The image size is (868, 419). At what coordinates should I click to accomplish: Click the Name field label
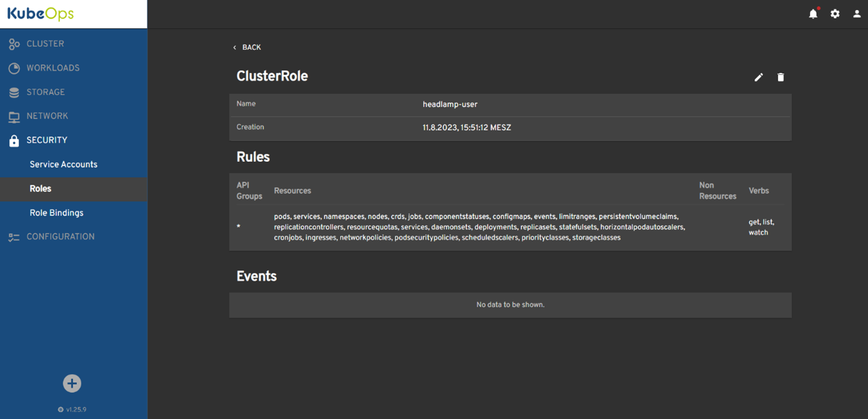click(x=246, y=103)
